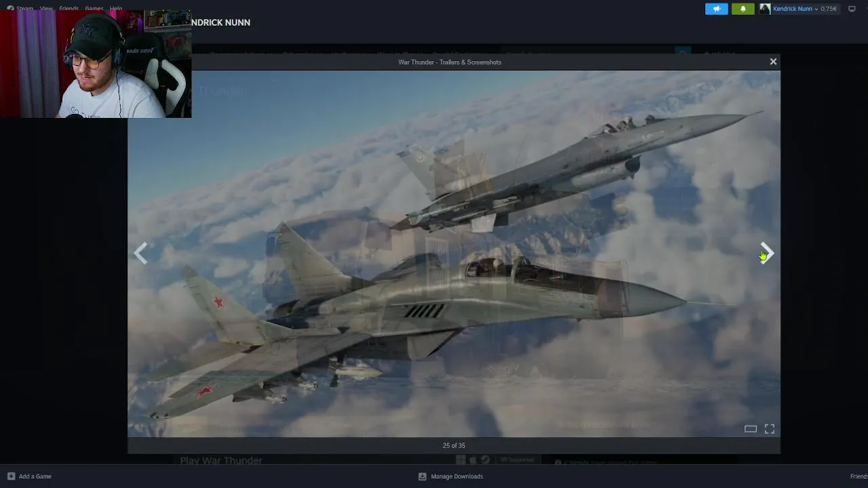Viewport: 868px width, 488px height.
Task: Open the Friends chat in bottom corner
Action: (859, 476)
